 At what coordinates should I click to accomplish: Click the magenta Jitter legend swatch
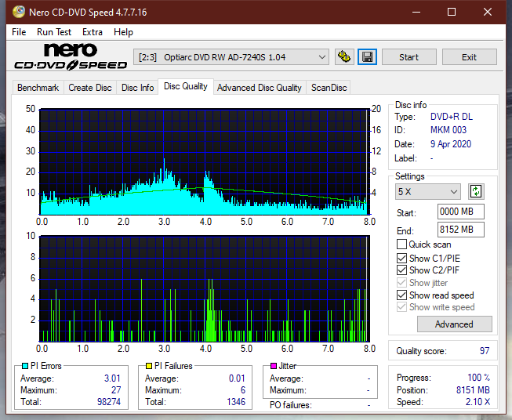[274, 366]
